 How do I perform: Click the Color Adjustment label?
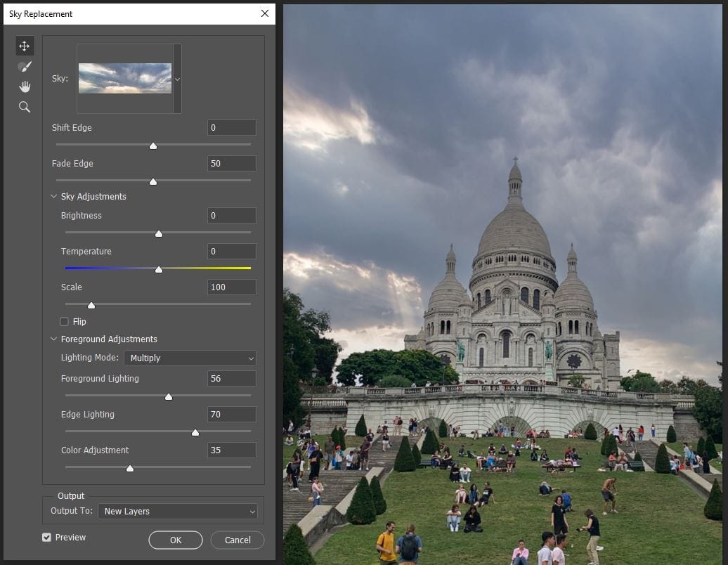pyautogui.click(x=95, y=450)
